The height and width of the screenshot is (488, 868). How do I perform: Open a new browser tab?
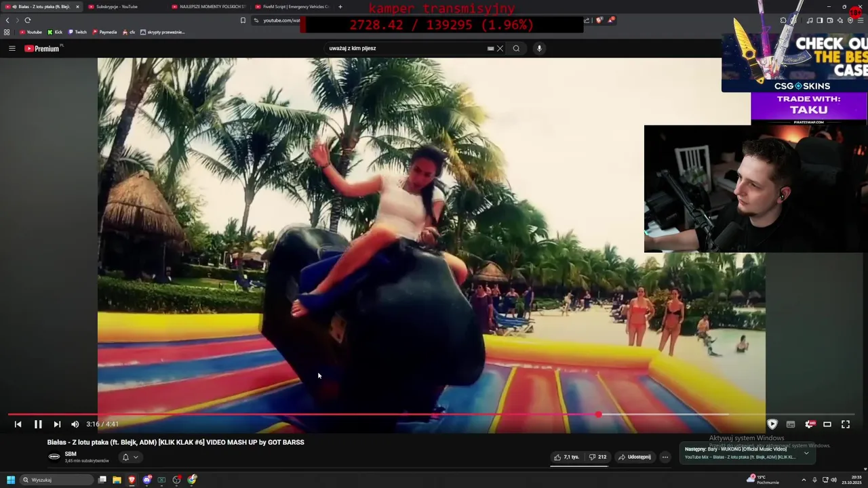[340, 7]
